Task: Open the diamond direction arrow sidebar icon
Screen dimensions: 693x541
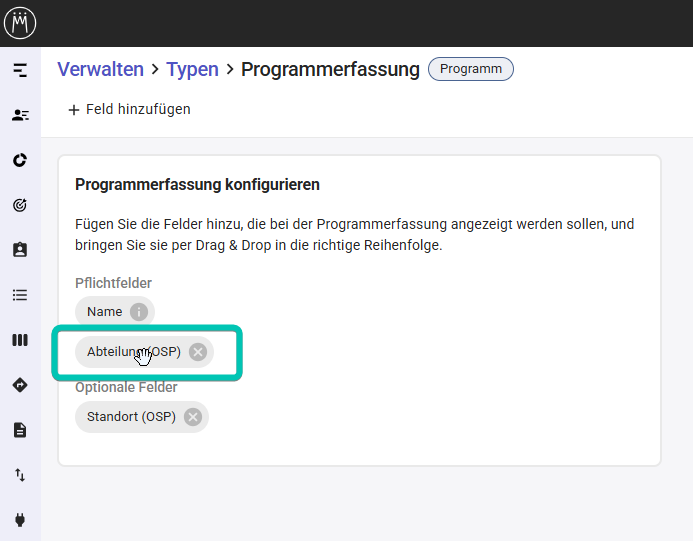Action: point(20,385)
